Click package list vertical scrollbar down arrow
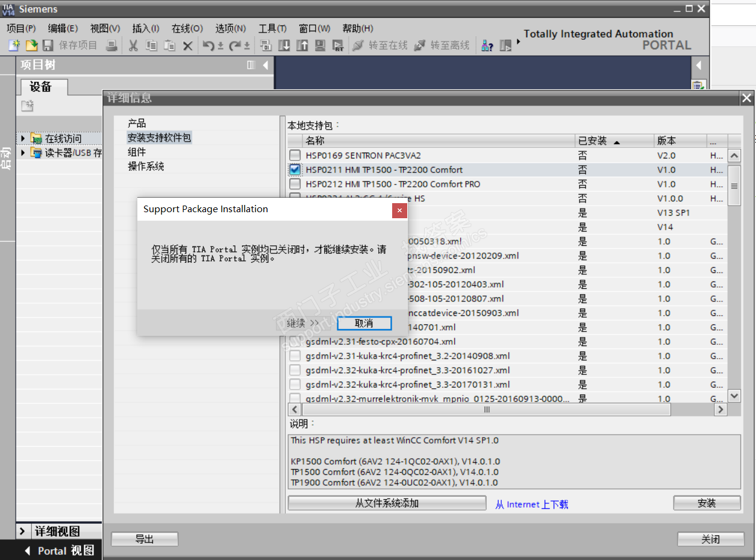This screenshot has width=756, height=560. pos(734,396)
